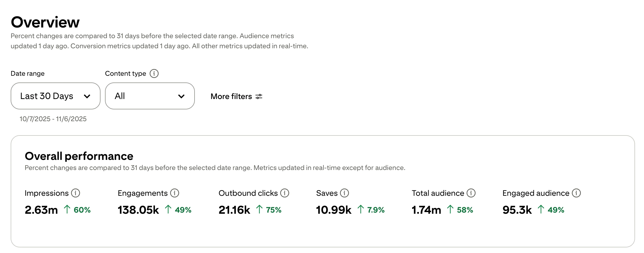The image size is (644, 253).
Task: Click the 75% Outbound clicks change indicator
Action: pos(273,210)
